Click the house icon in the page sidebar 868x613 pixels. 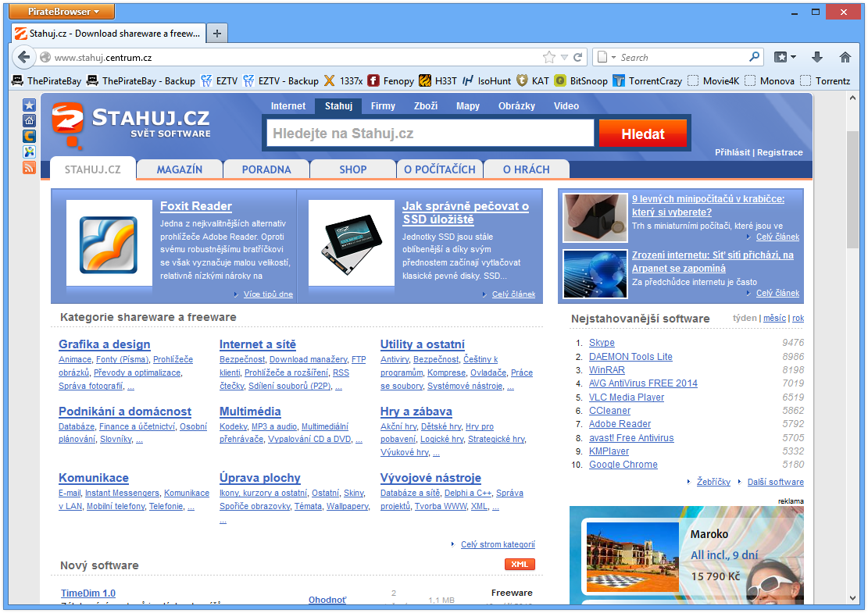coord(29,120)
